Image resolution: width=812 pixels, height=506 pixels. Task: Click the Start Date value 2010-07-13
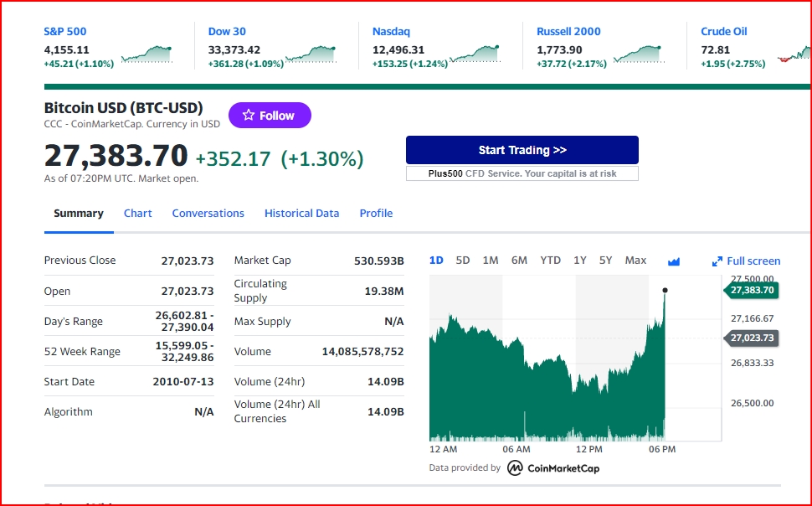pyautogui.click(x=183, y=381)
